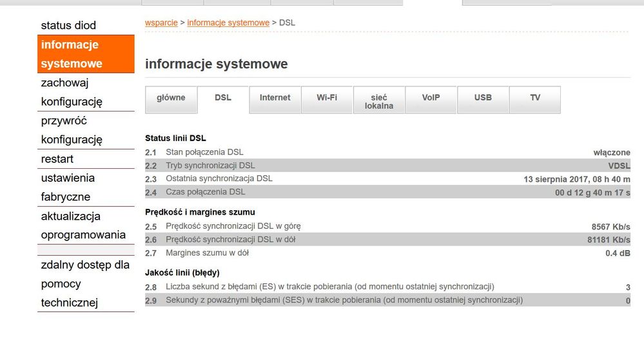Select the 'DSL' tab
The height and width of the screenshot is (337, 644).
(223, 98)
